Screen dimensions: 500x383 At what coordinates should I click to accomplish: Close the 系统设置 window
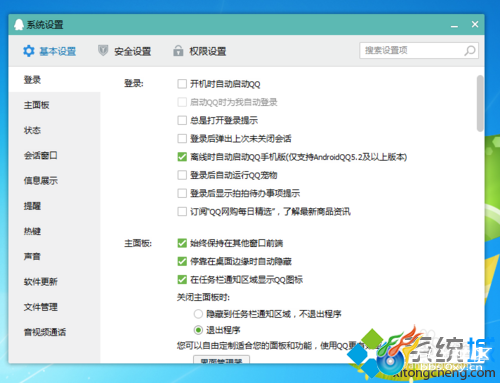click(475, 24)
